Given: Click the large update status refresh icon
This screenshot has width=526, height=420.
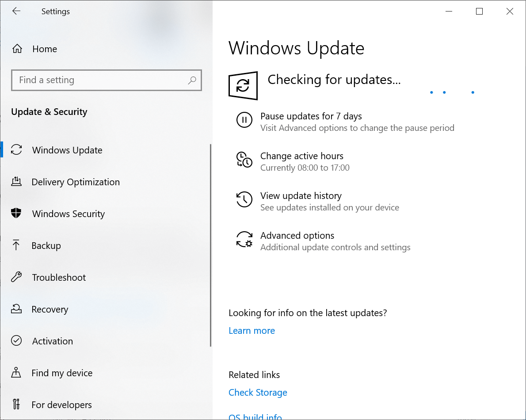Looking at the screenshot, I should click(243, 85).
